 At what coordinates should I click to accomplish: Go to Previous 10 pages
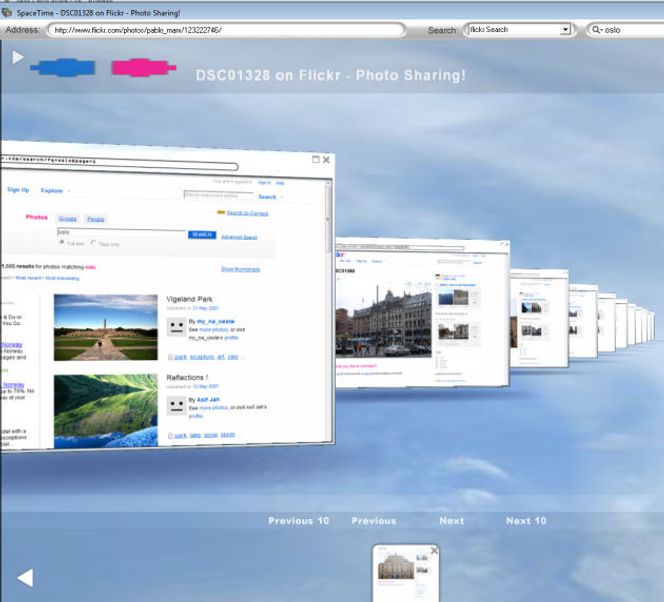pyautogui.click(x=299, y=521)
